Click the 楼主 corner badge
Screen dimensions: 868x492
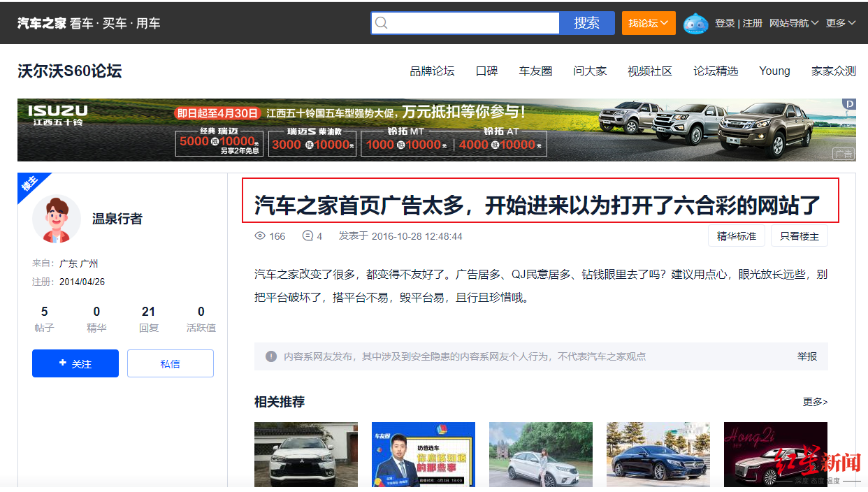tap(29, 185)
